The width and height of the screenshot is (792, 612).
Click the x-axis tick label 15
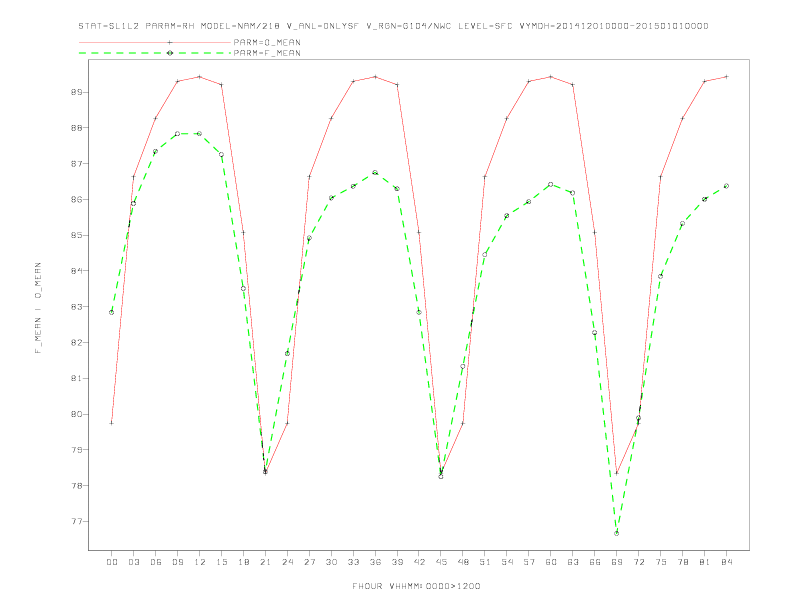pos(221,562)
